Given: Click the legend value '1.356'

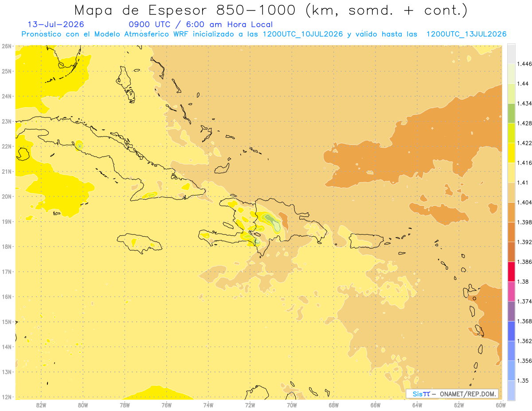Looking at the screenshot, I should point(524,361).
